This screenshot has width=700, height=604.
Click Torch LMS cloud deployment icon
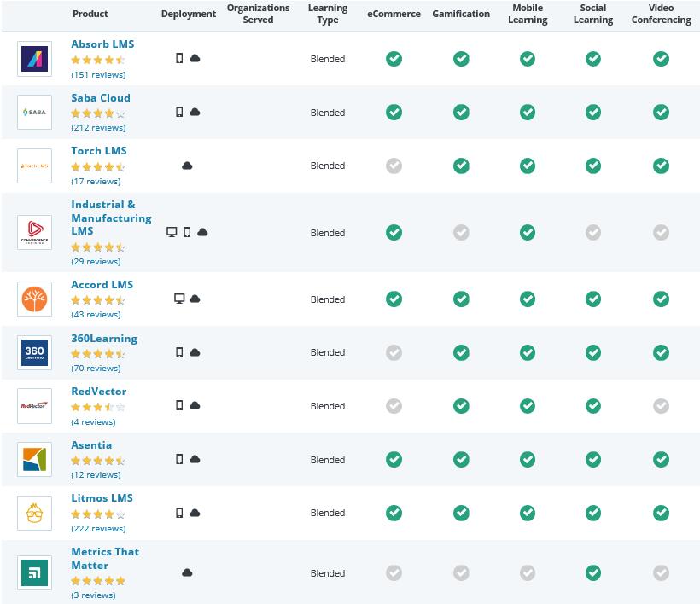[x=187, y=166]
